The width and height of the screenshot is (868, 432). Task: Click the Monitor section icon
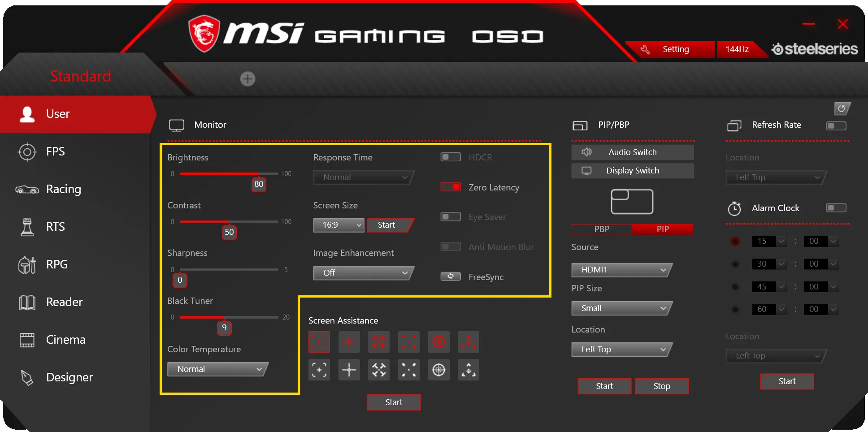tap(177, 125)
